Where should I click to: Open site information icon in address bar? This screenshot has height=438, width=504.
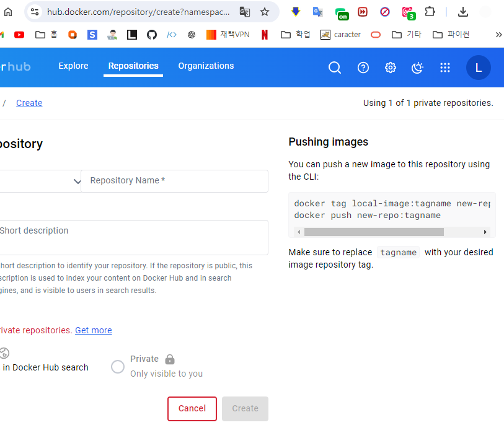35,12
